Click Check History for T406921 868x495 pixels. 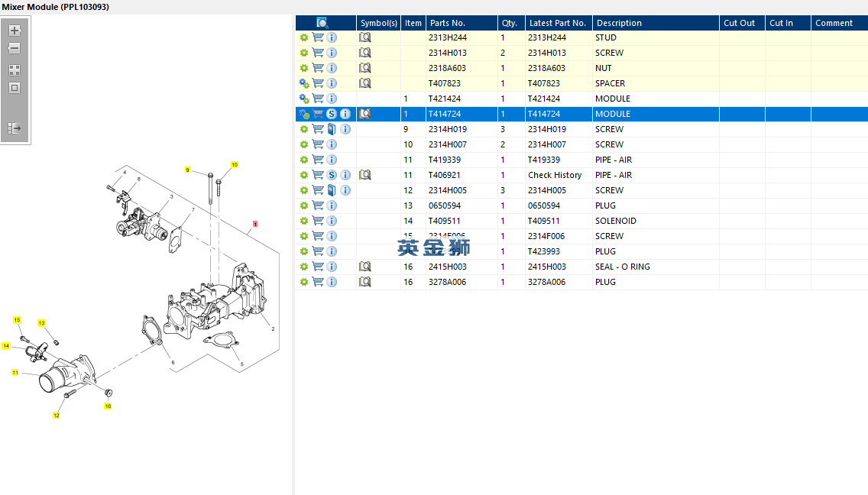pos(555,175)
